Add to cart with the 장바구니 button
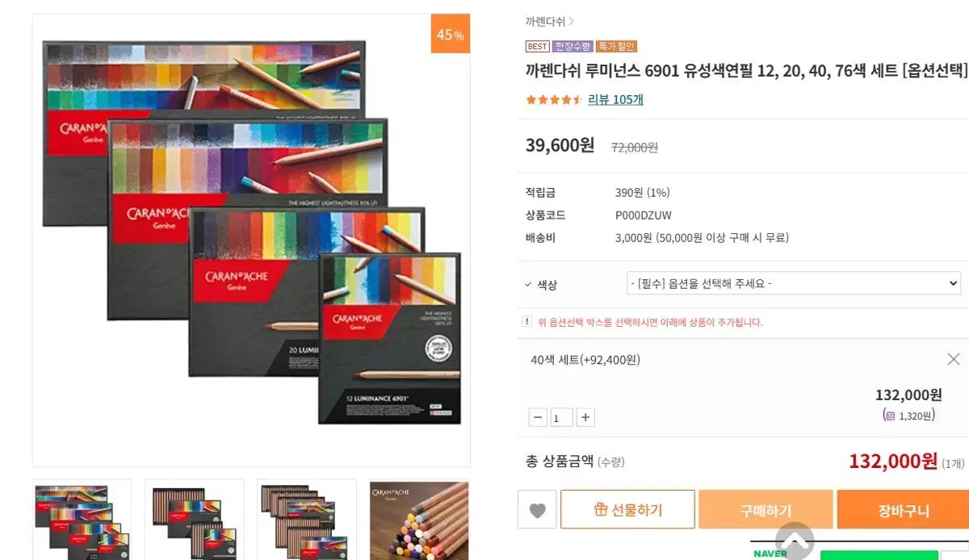Viewport: 969px width, 560px height. click(903, 510)
